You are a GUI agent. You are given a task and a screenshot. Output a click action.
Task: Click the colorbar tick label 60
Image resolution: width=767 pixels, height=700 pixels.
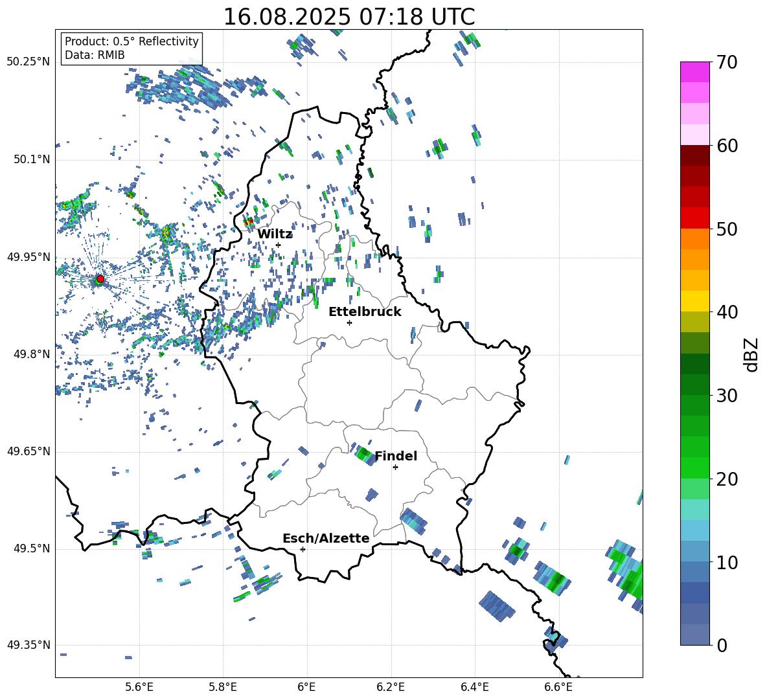tap(727, 146)
